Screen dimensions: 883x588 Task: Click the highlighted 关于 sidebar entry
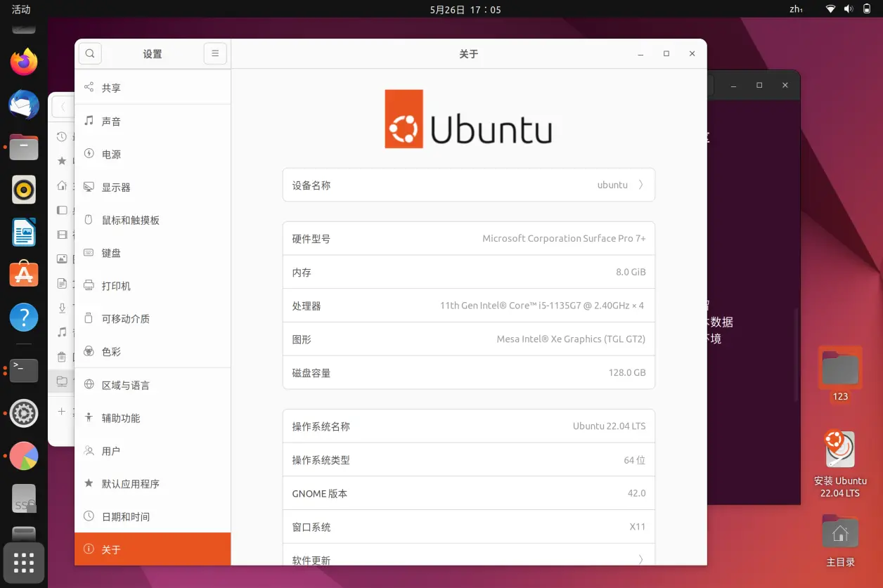(153, 549)
